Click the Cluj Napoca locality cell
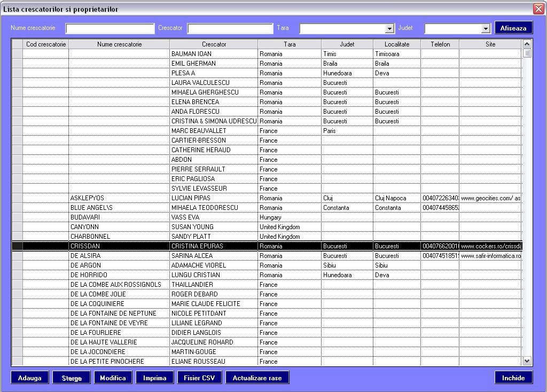The image size is (547, 392). pos(397,198)
